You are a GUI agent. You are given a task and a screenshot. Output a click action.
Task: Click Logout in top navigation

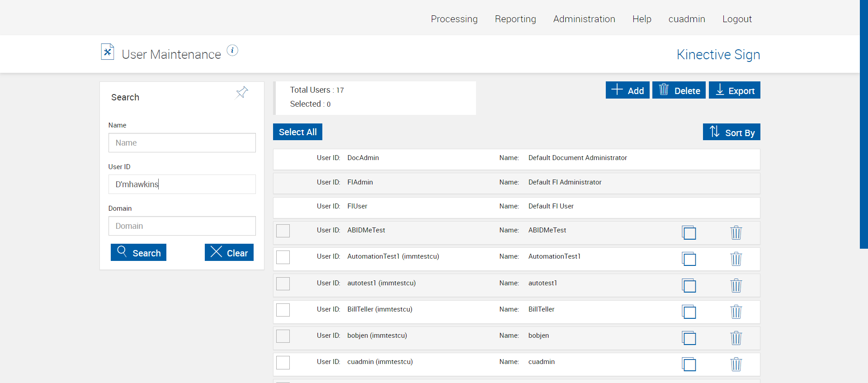click(736, 19)
